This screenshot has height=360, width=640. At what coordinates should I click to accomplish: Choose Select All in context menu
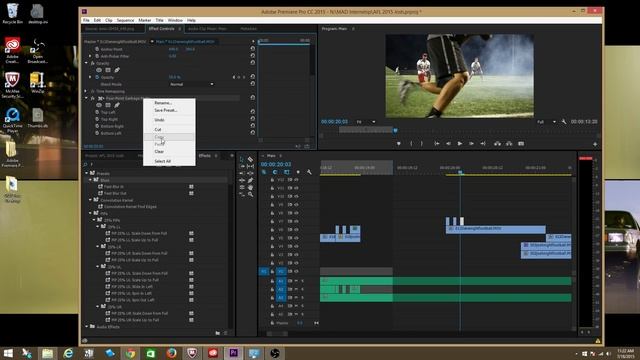(169, 161)
